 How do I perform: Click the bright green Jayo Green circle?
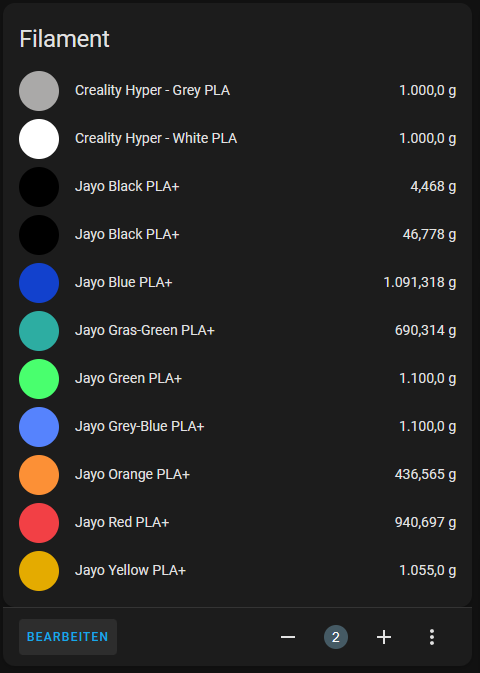(39, 379)
